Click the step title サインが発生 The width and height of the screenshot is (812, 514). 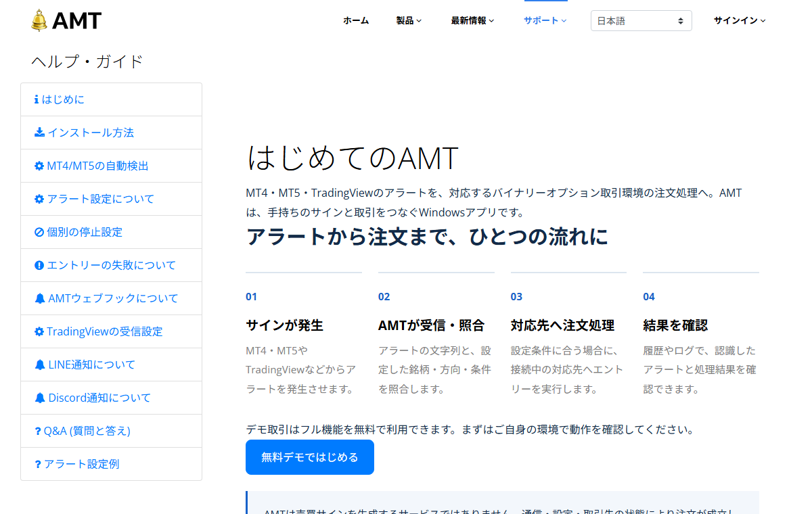tap(284, 325)
